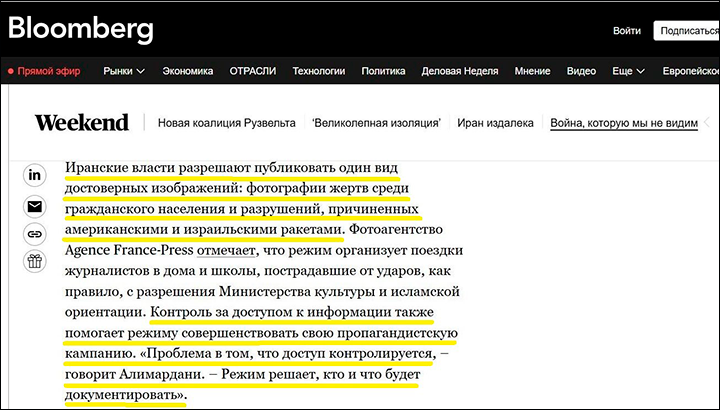Image resolution: width=720 pixels, height=410 pixels.
Task: Expand the Еще menu
Action: 629,71
